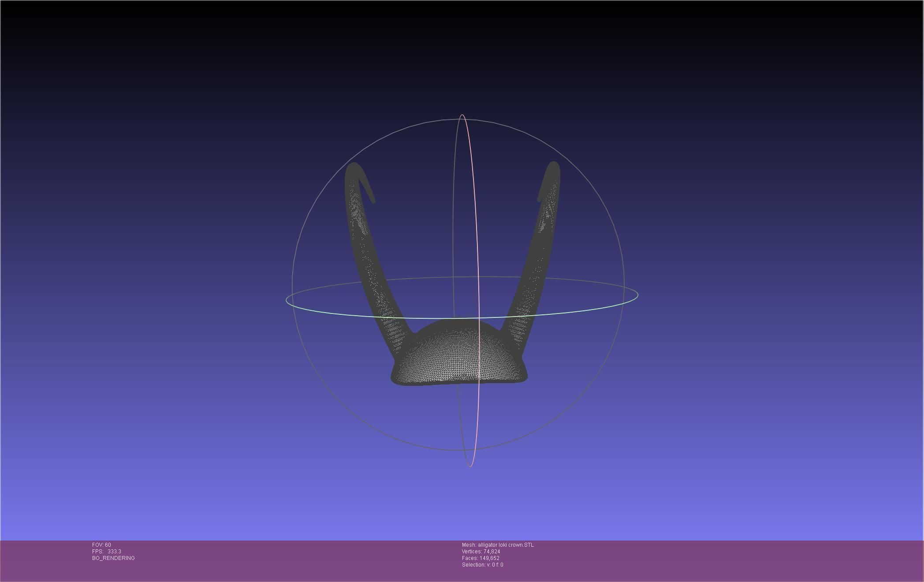
Task: Click the right horn of the crown mesh
Action: [x=536, y=265]
